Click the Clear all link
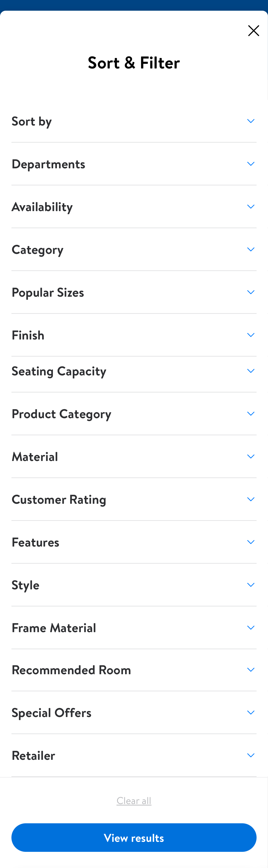The height and width of the screenshot is (868, 268). (134, 800)
